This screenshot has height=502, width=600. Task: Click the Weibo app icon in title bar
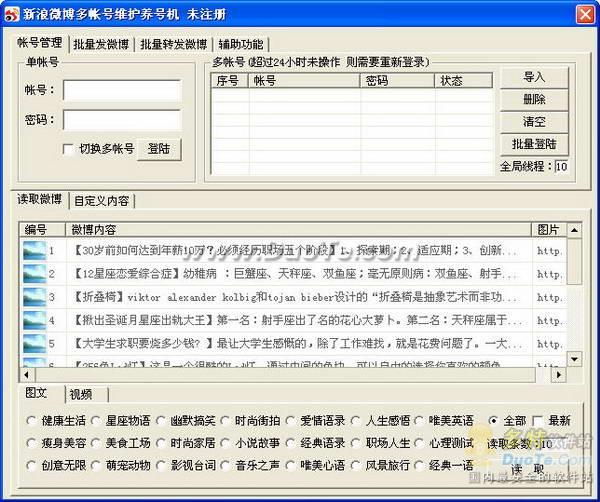(12, 15)
